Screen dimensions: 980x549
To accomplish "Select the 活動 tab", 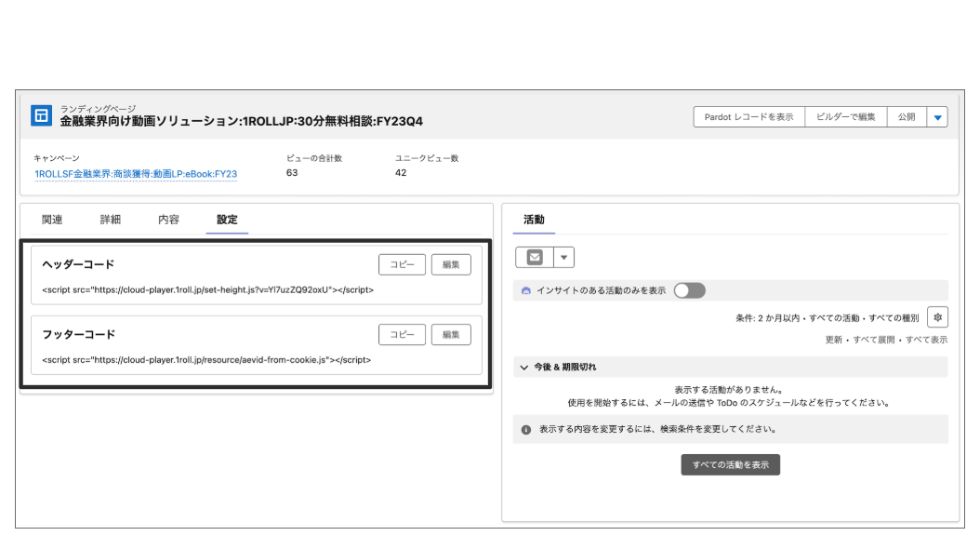I will 534,220.
